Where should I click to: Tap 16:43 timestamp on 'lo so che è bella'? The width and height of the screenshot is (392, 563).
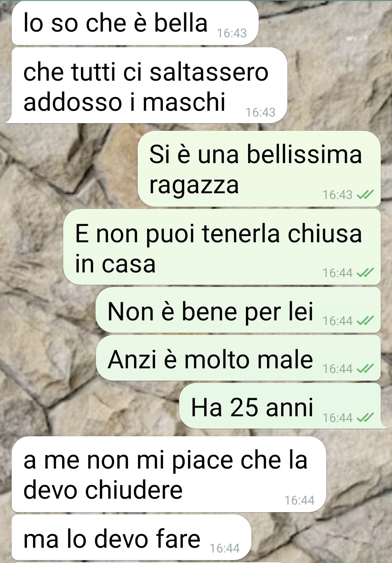[x=232, y=33]
